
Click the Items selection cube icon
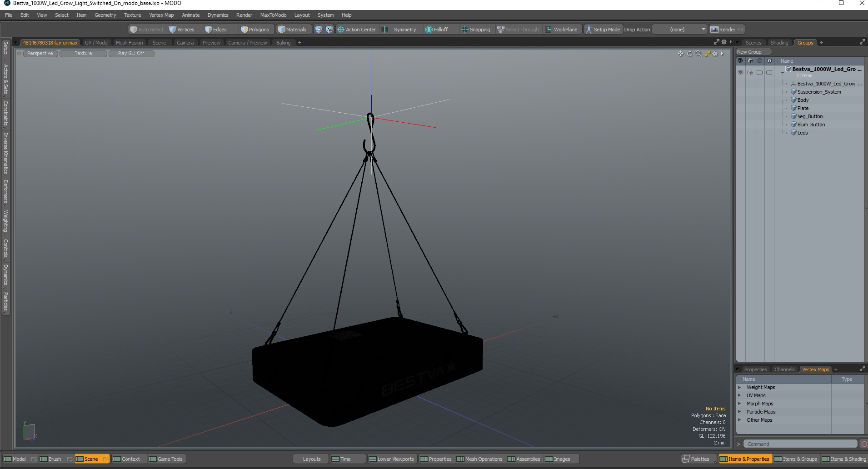click(319, 30)
